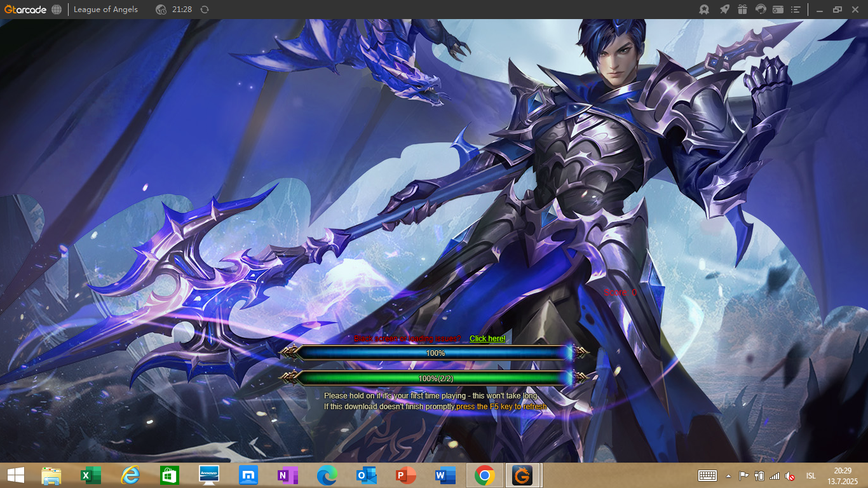Launch Outlook from taskbar
The width and height of the screenshot is (868, 488).
367,475
